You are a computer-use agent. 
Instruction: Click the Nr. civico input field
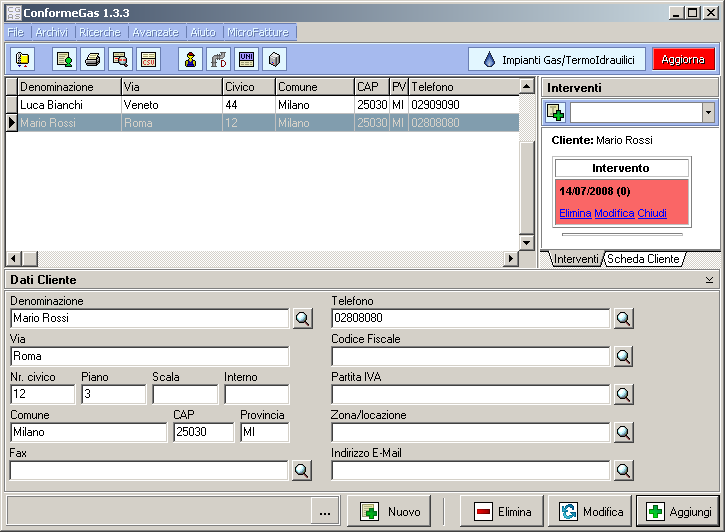coord(43,394)
